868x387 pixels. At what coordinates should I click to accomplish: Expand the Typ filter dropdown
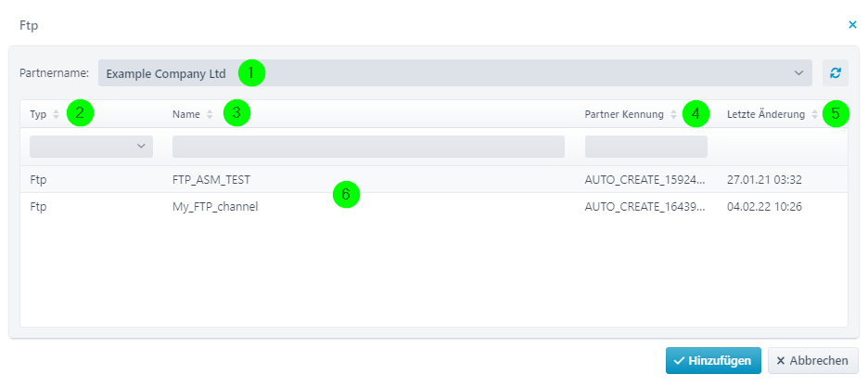[91, 147]
